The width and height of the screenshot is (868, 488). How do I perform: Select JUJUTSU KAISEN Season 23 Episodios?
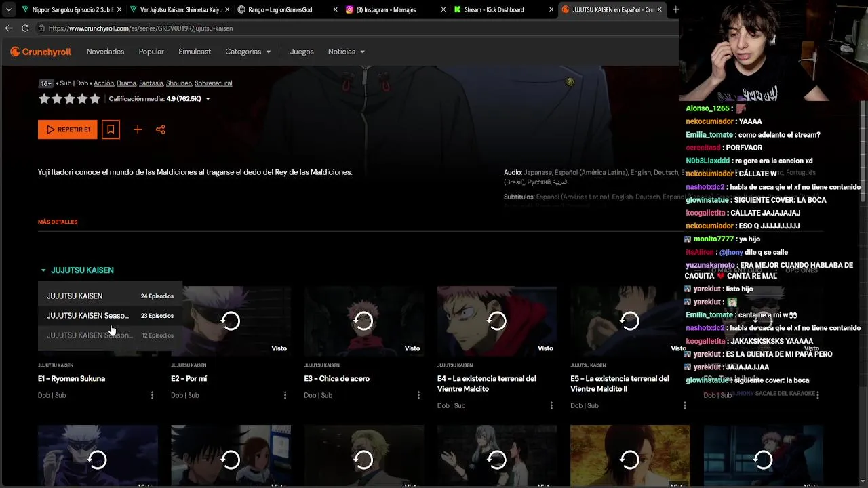(x=110, y=316)
